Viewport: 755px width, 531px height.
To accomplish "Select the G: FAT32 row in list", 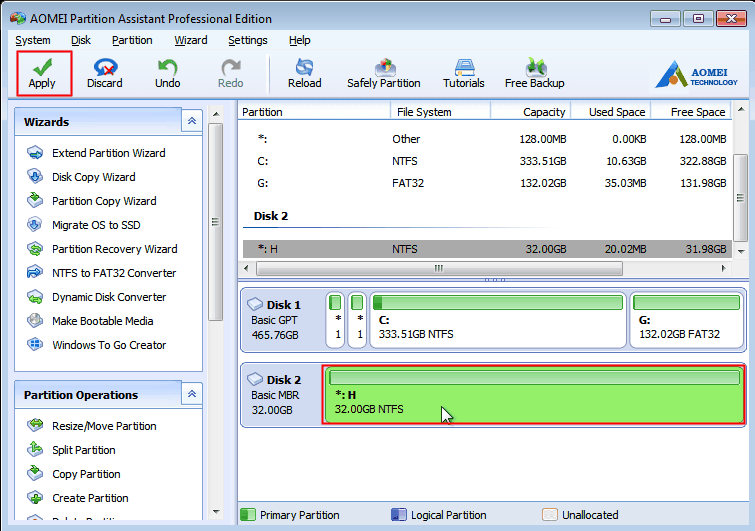I will [487, 183].
